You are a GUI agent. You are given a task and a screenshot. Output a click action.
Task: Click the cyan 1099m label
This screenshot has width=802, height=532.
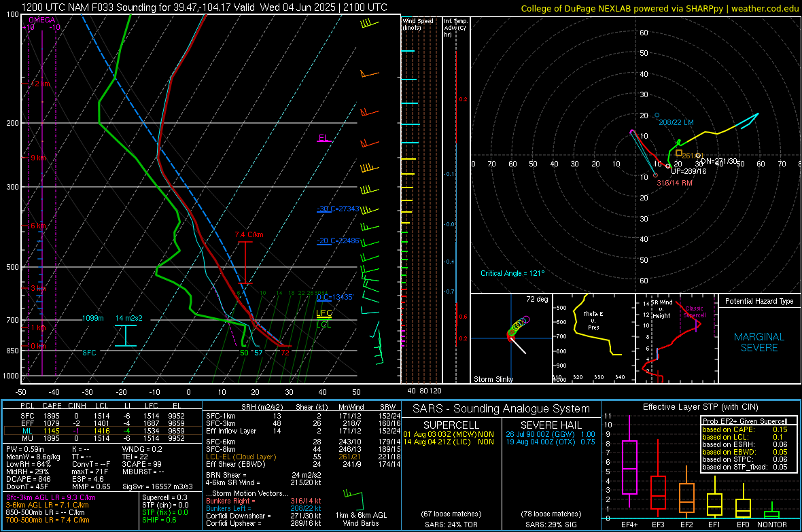click(x=93, y=318)
